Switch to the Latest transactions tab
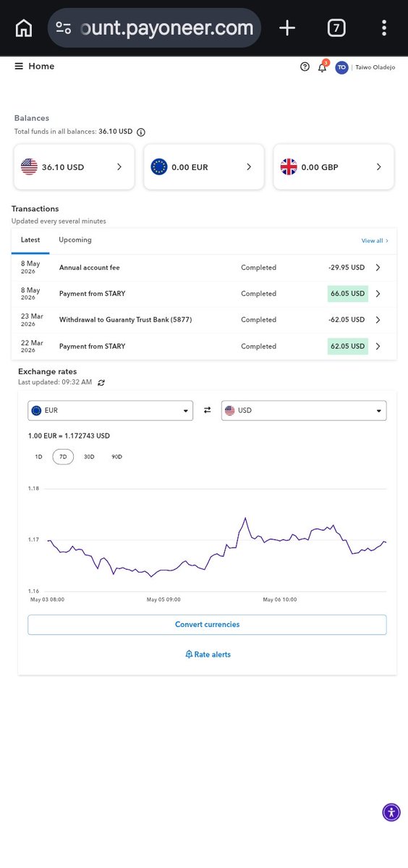Viewport: 408px width, 868px height. point(30,240)
